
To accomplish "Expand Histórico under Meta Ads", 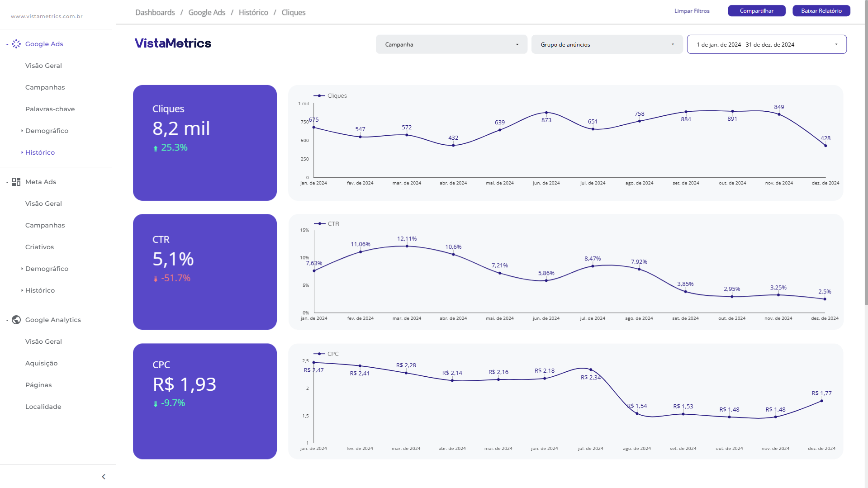I will [x=22, y=290].
